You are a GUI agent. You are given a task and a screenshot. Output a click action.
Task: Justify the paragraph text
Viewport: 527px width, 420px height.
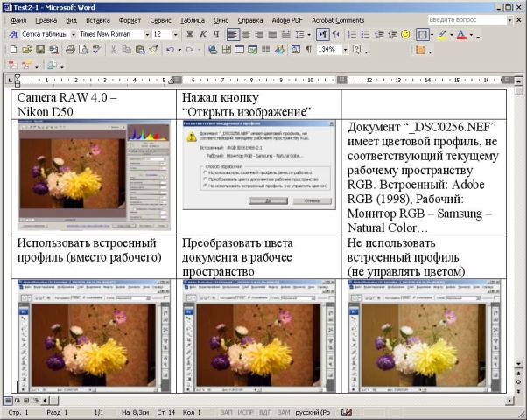272,35
